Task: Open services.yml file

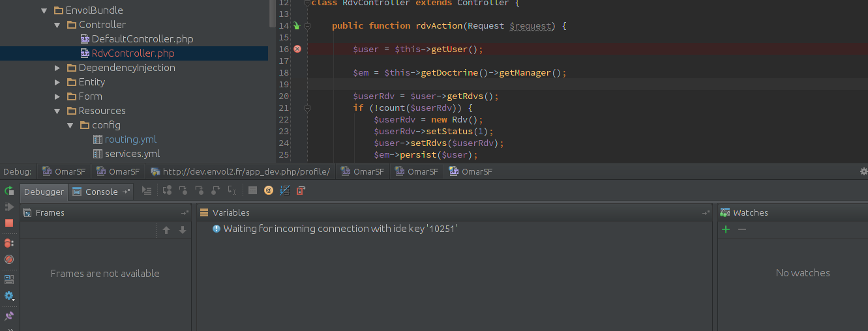Action: pos(132,154)
